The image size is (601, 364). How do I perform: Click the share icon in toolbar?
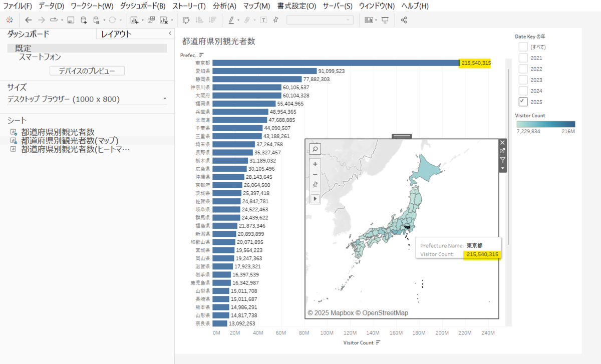tap(404, 20)
